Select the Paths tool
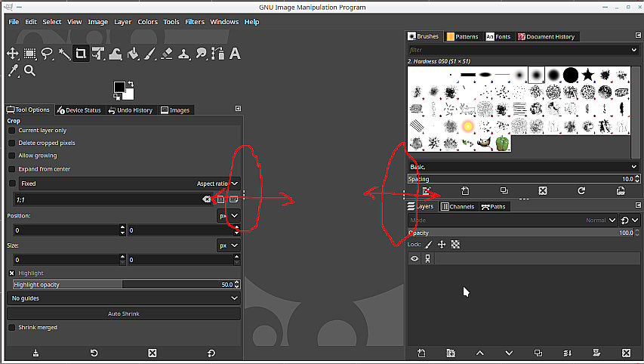Screen dimensions: 644x364 click(x=217, y=54)
